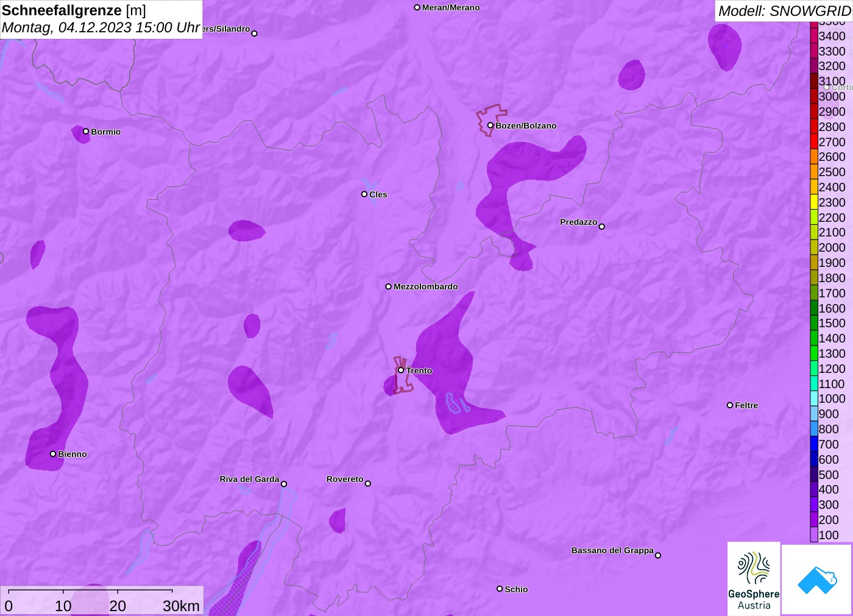Click the blue cloud logo icon
The width and height of the screenshot is (853, 616).
tap(817, 579)
